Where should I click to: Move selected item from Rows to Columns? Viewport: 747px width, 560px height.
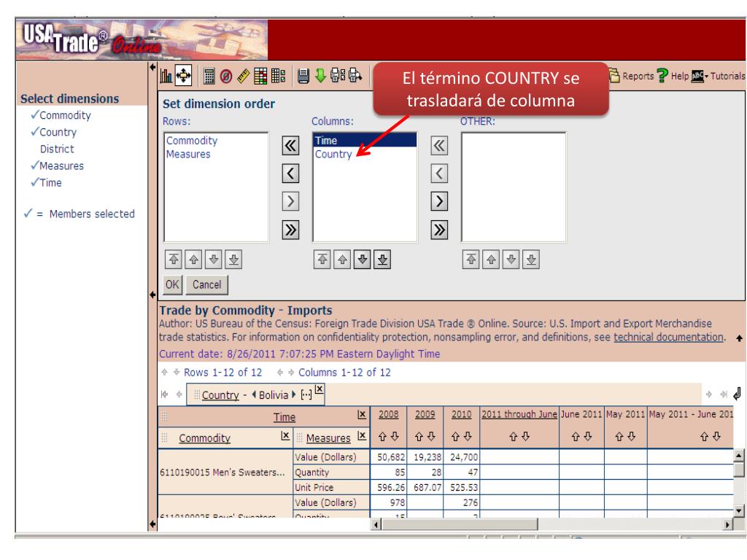pos(290,201)
